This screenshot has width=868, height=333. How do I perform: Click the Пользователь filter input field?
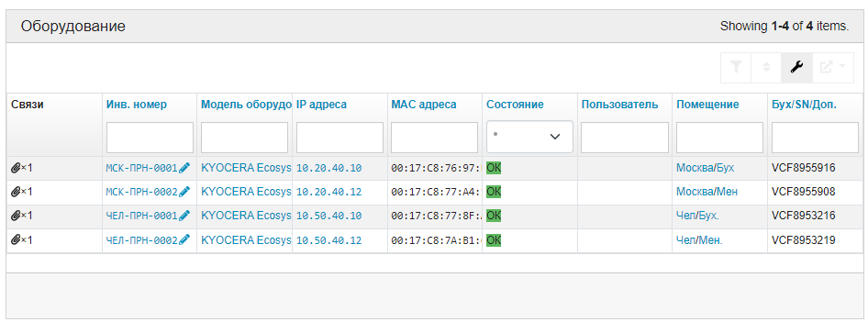tap(625, 138)
